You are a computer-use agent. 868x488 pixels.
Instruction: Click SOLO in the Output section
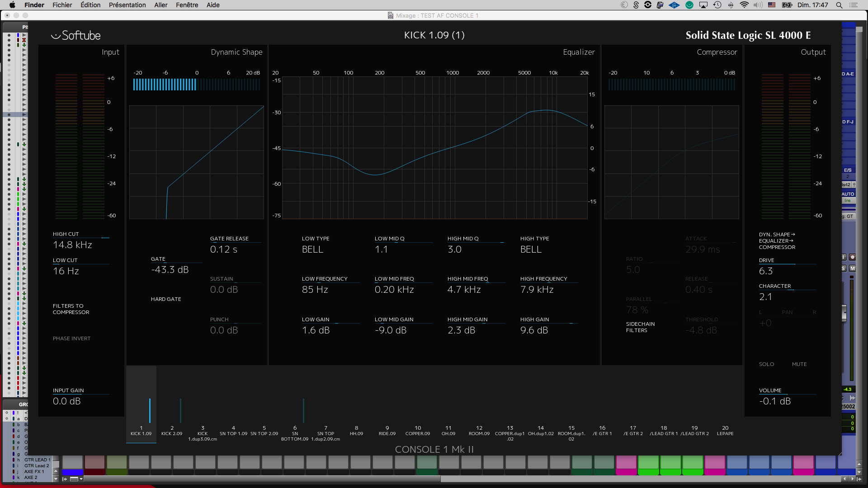click(767, 364)
